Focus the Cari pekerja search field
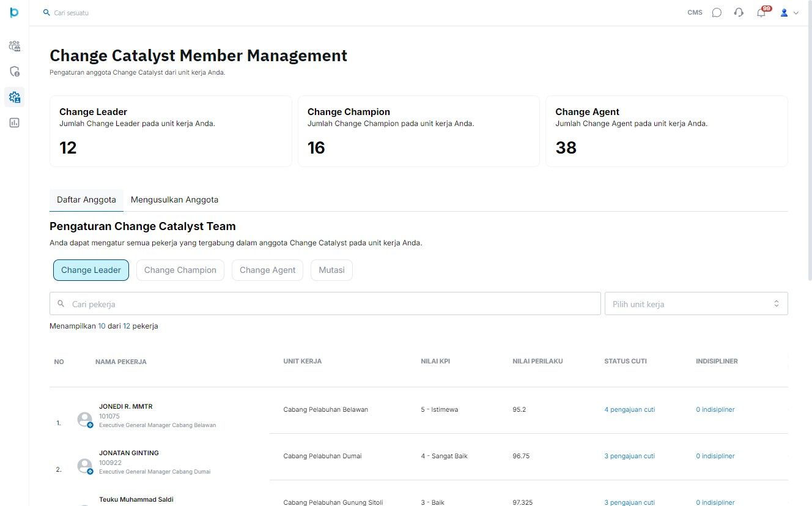 (325, 303)
